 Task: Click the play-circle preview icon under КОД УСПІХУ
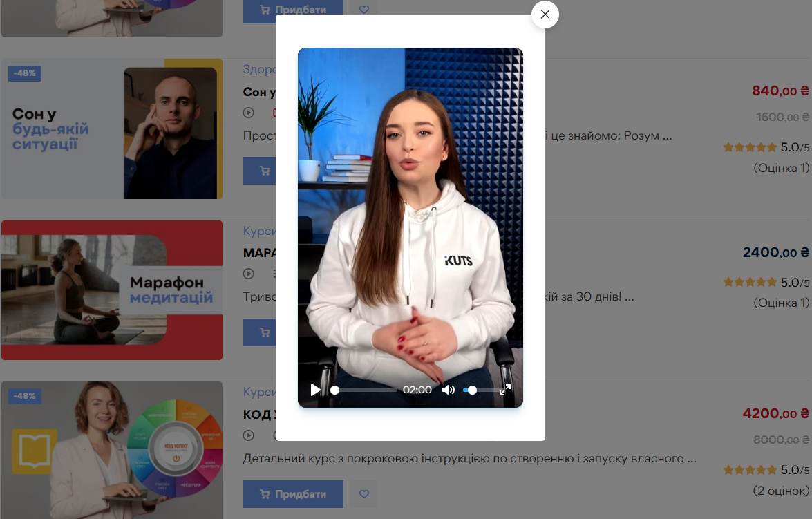[x=248, y=435]
